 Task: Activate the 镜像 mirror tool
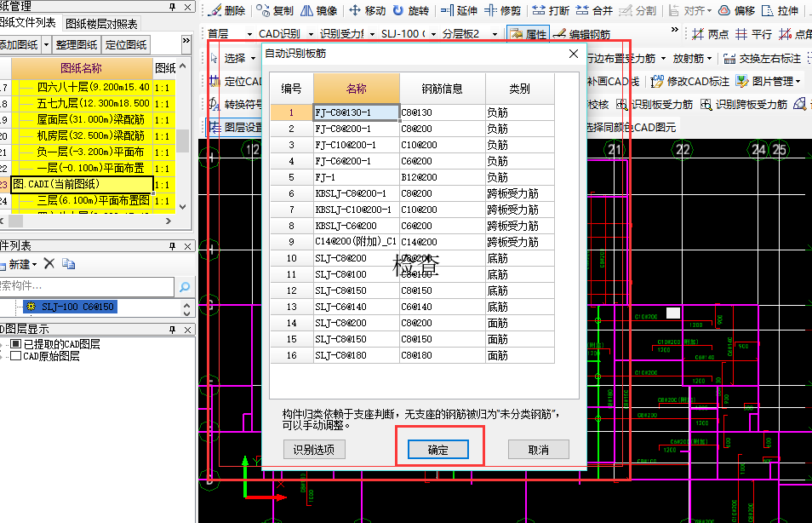319,10
